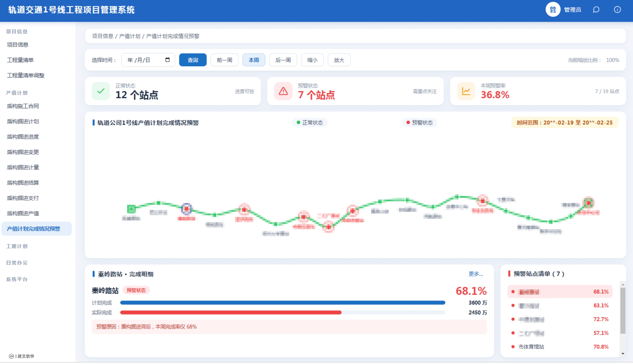Viewport: 633px width, 364px height.
Task: Click the admin avatar circle 管
Action: pos(553,10)
